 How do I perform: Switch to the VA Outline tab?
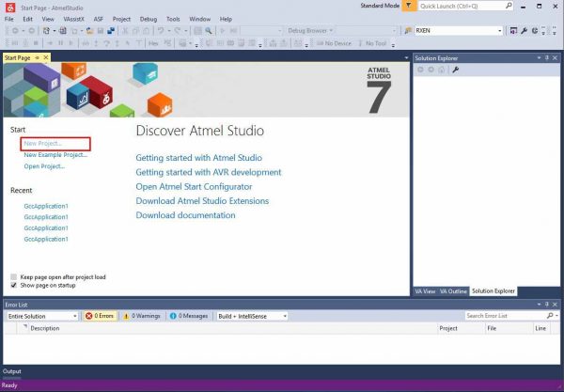[453, 290]
